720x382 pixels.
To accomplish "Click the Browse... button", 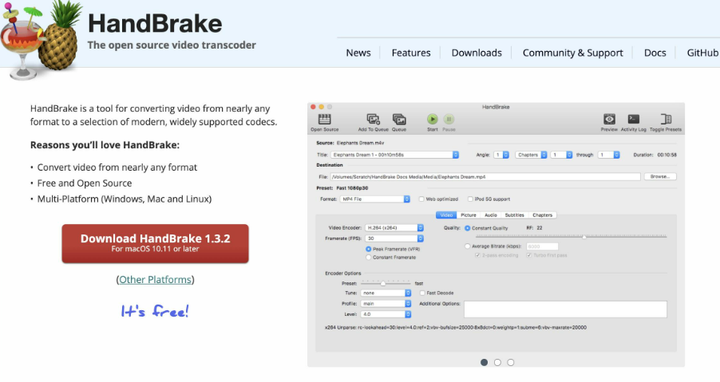I will (x=660, y=176).
